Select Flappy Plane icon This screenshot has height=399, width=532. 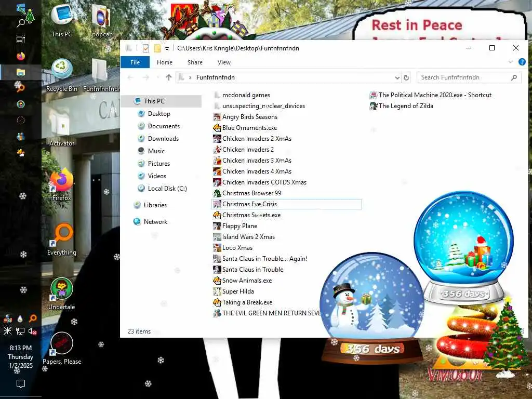point(217,226)
